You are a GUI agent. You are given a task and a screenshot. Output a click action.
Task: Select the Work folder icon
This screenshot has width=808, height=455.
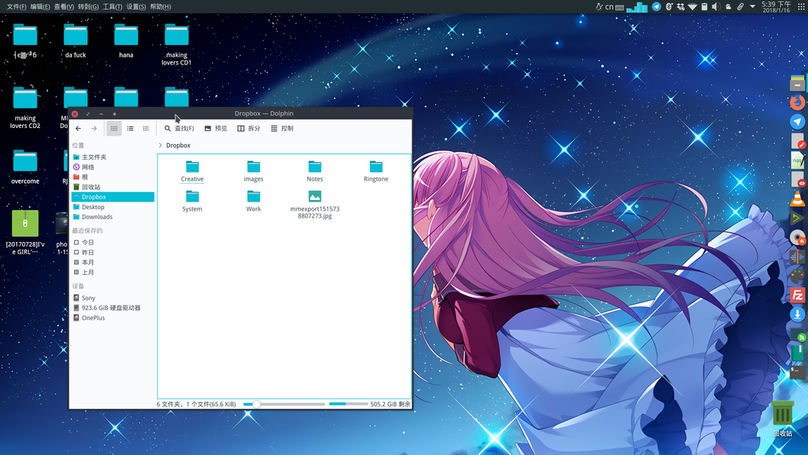(254, 196)
